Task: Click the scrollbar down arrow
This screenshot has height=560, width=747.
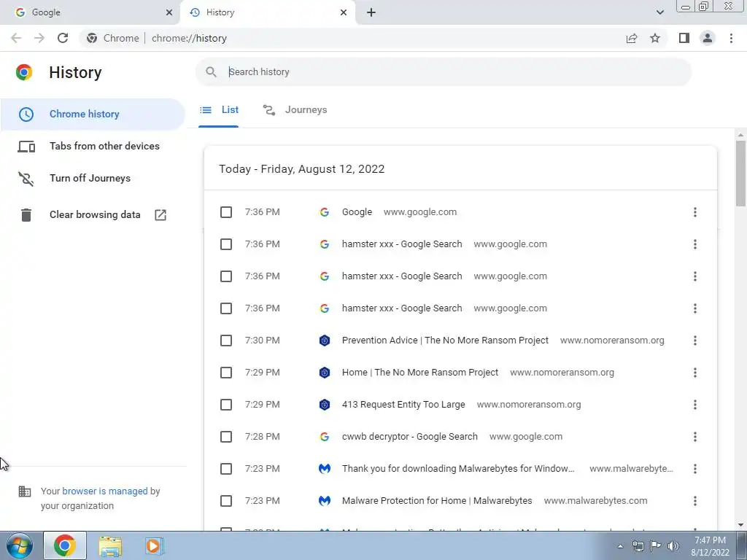Action: (x=740, y=525)
